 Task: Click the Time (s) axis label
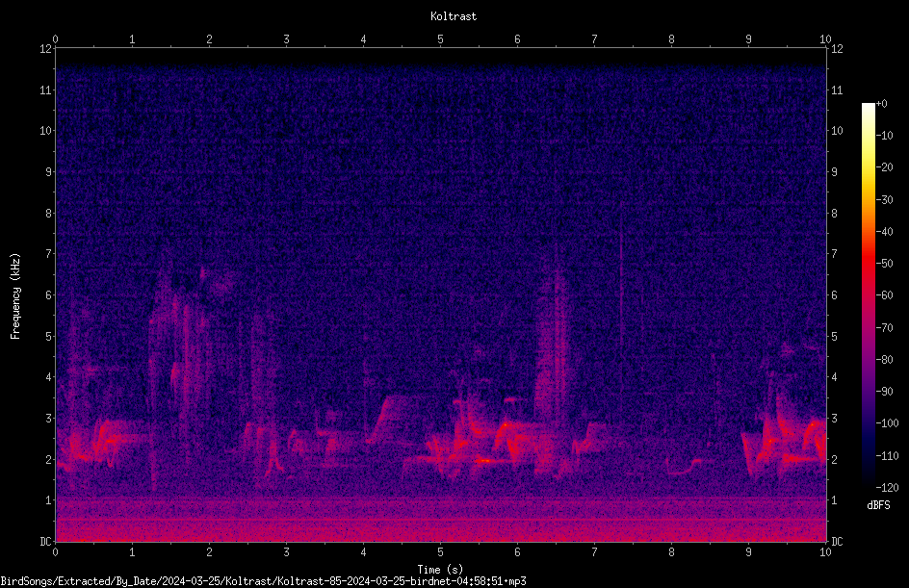(x=440, y=570)
